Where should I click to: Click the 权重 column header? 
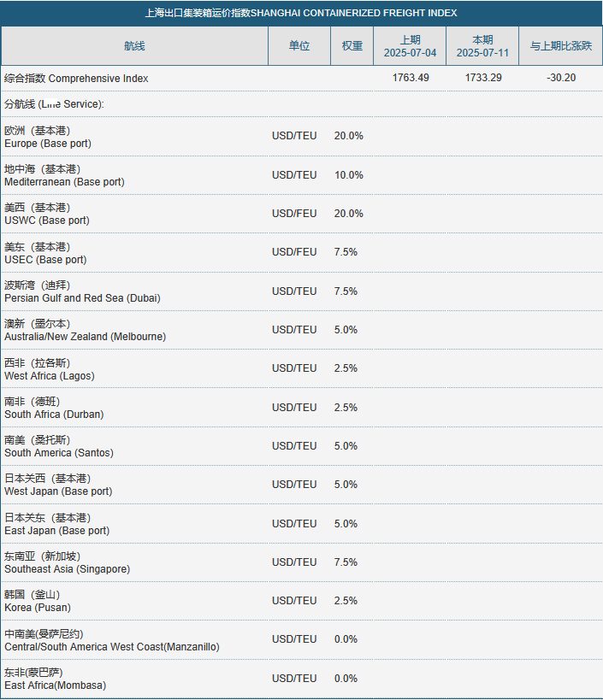click(x=352, y=46)
